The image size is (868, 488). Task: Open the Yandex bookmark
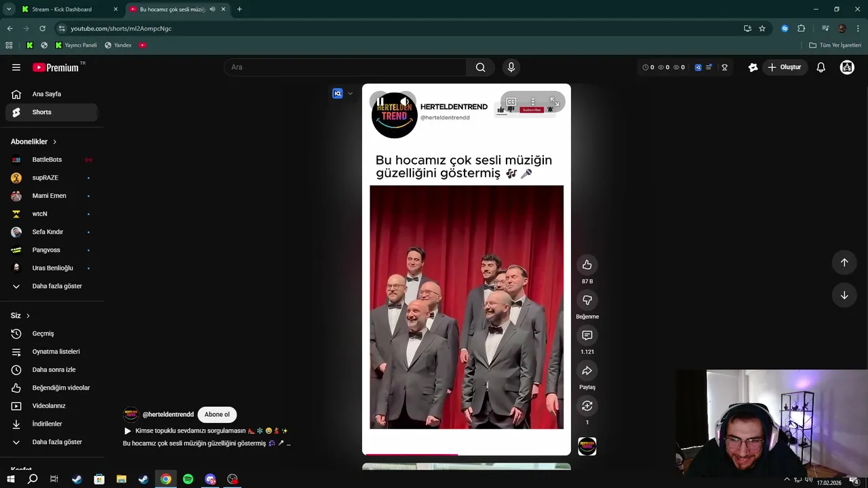(118, 45)
